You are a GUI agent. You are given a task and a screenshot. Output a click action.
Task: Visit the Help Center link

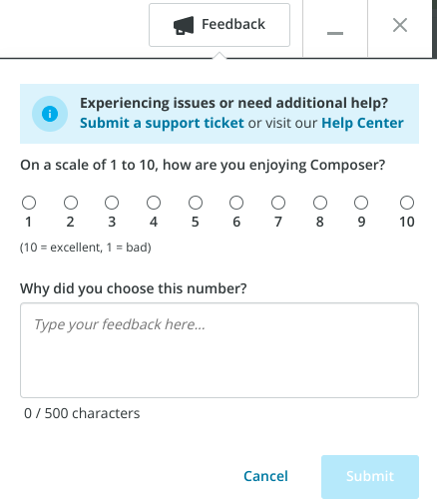point(362,123)
